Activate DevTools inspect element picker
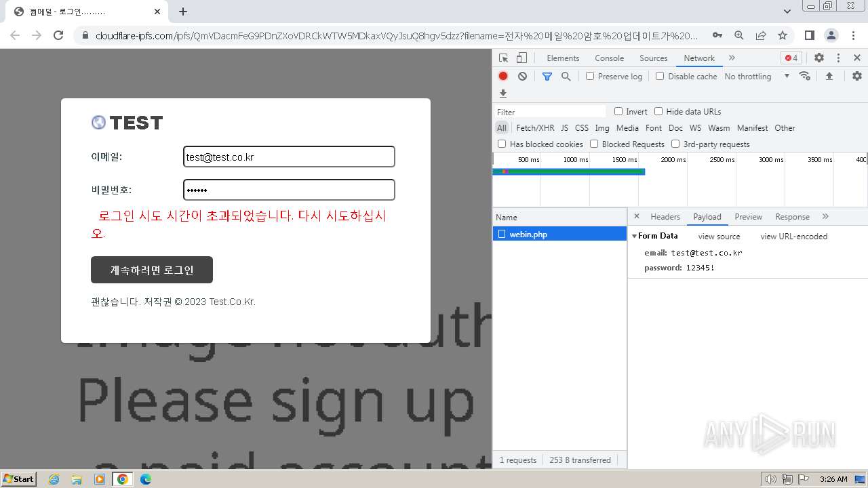 tap(503, 58)
